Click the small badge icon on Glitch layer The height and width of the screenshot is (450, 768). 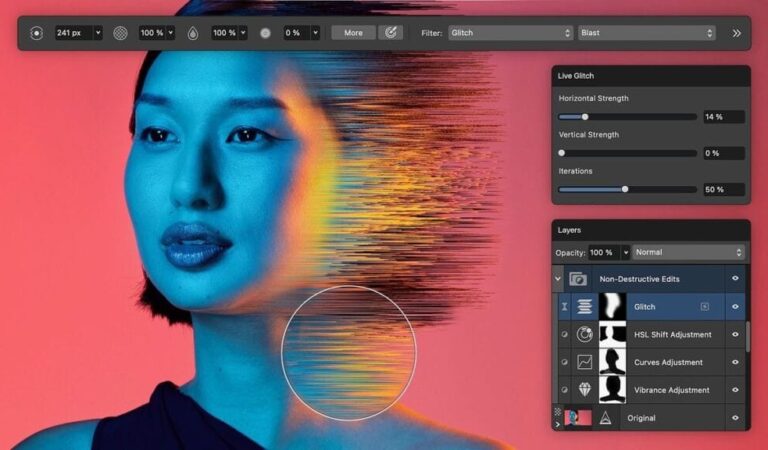(x=704, y=307)
